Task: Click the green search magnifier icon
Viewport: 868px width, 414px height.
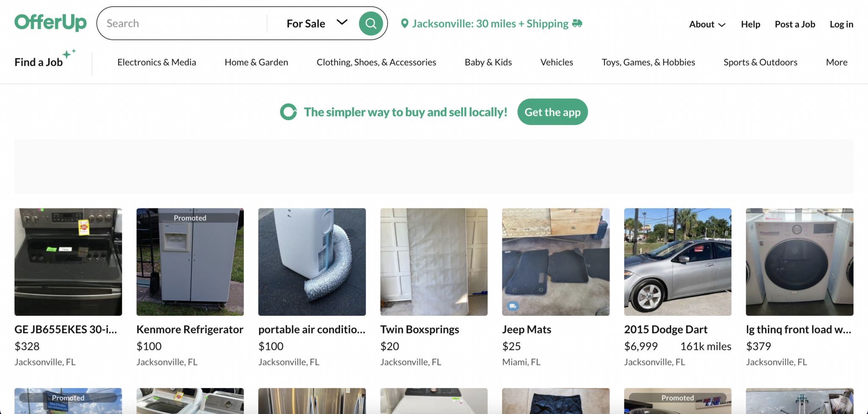Action: (x=370, y=23)
